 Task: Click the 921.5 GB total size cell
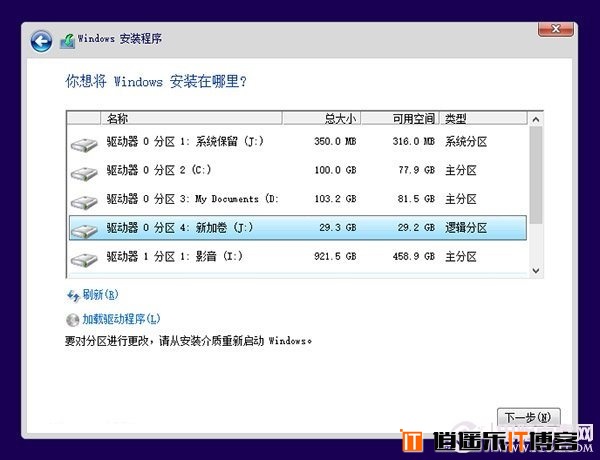click(x=335, y=256)
